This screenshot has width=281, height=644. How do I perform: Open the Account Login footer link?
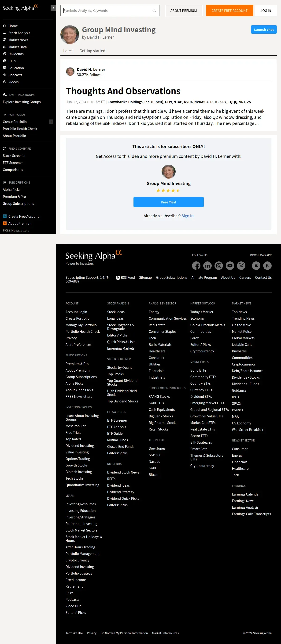(76, 312)
